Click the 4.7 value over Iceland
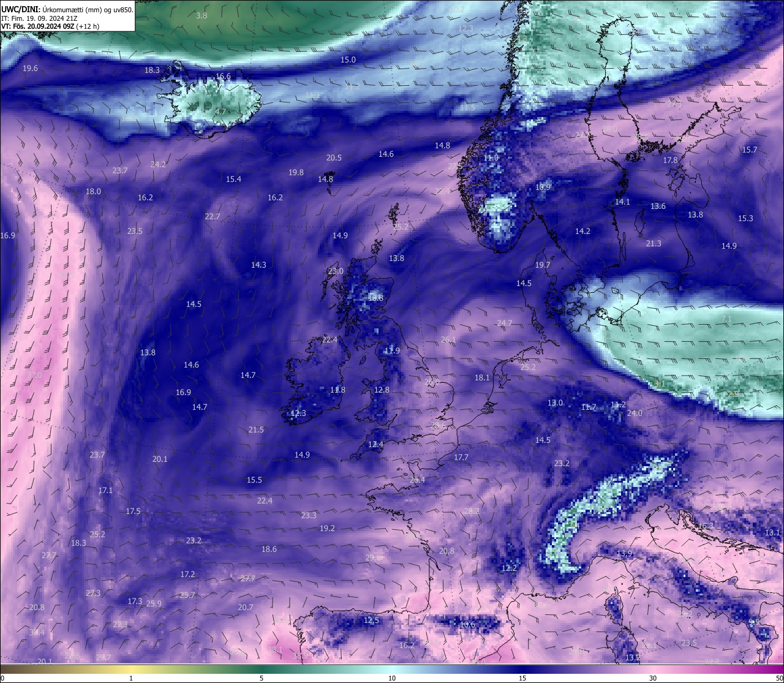Screen dimensions: 784x683 (x=221, y=111)
